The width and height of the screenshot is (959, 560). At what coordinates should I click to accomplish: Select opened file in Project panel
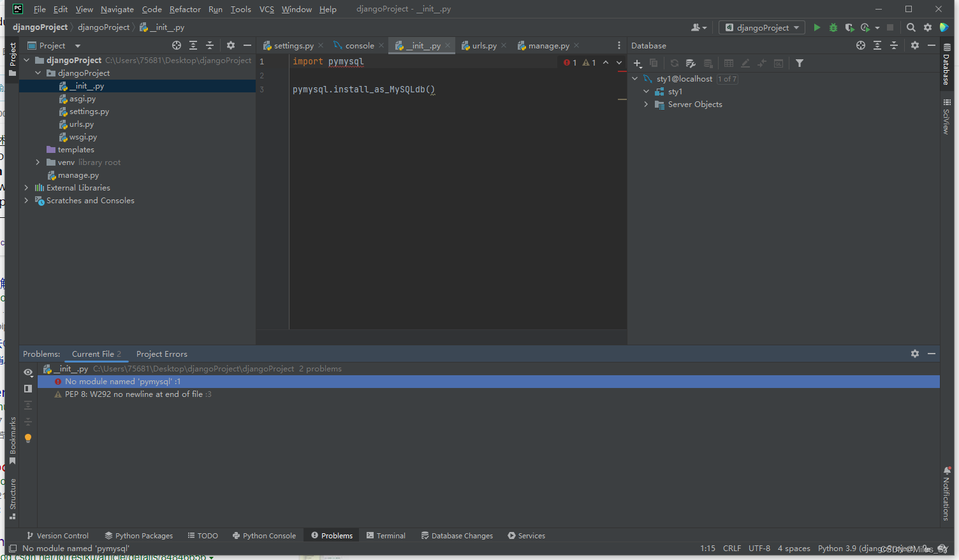(x=177, y=45)
